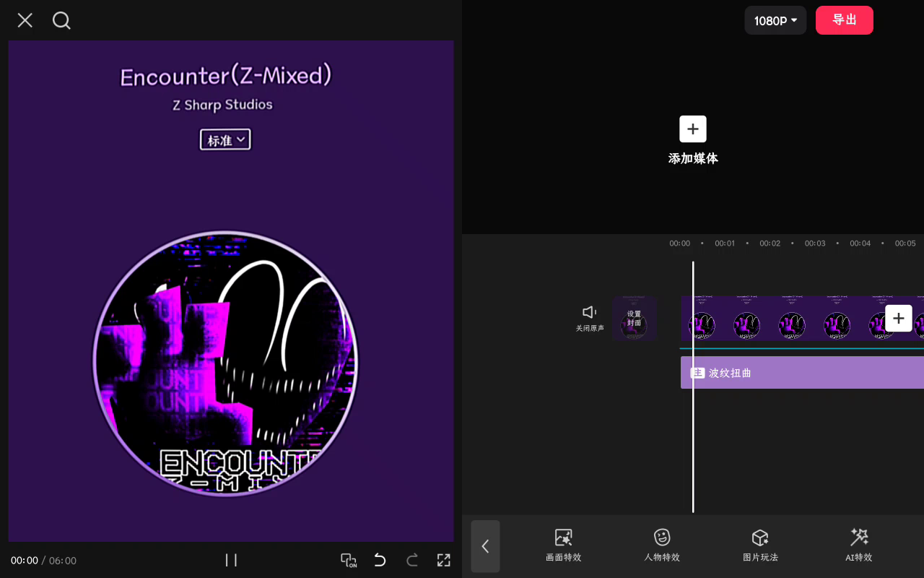This screenshot has width=924, height=578.
Task: Undo the last edit
Action: (x=380, y=560)
